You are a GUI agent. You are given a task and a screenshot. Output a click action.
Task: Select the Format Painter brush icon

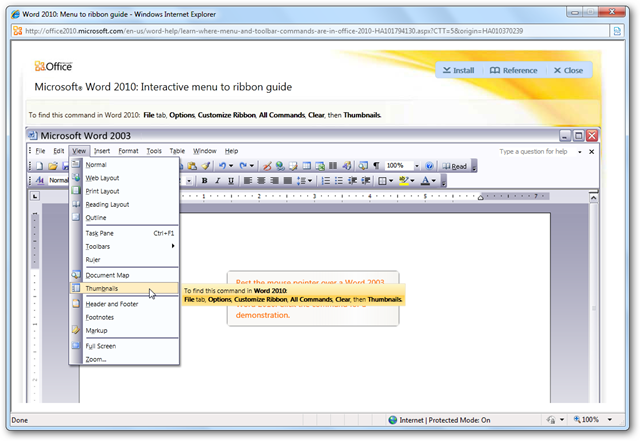tap(206, 166)
